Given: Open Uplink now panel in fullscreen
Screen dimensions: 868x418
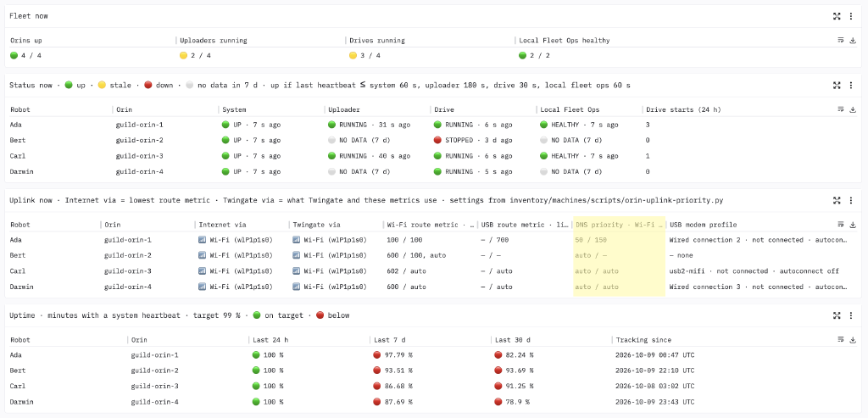Looking at the screenshot, I should 837,200.
